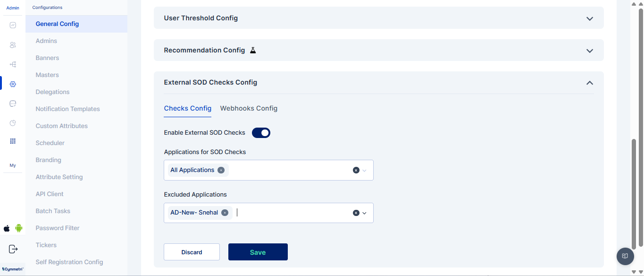Click the settings gear icon in sidebar
Image resolution: width=644 pixels, height=276 pixels.
[x=13, y=84]
